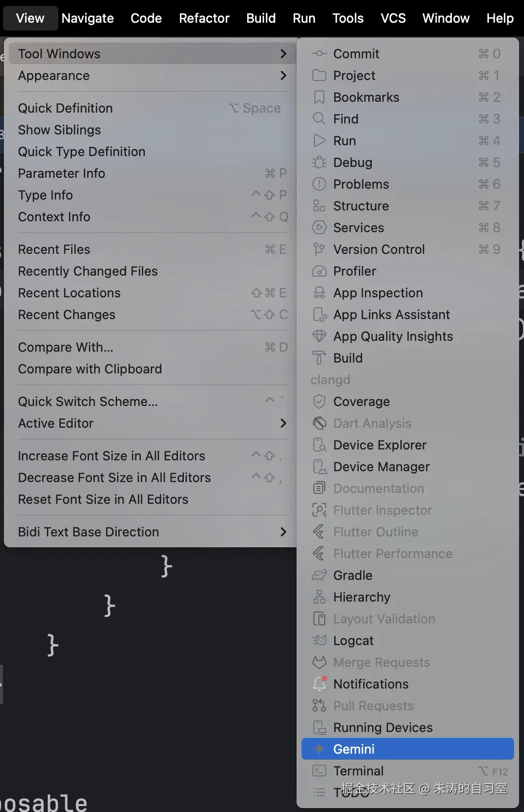Open the App Quality Insights window

(393, 336)
